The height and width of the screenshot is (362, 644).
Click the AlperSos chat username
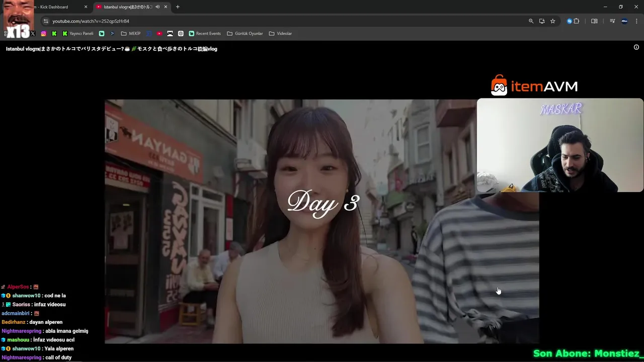click(18, 287)
